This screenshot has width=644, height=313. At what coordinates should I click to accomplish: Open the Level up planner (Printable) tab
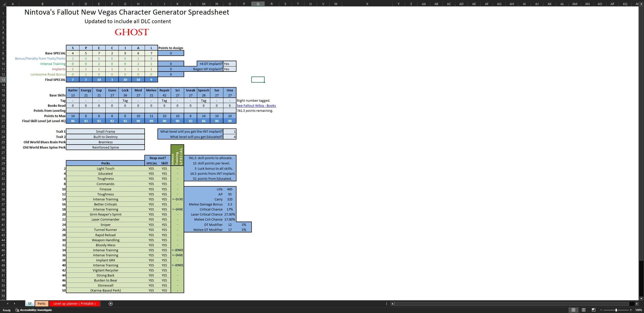74,304
